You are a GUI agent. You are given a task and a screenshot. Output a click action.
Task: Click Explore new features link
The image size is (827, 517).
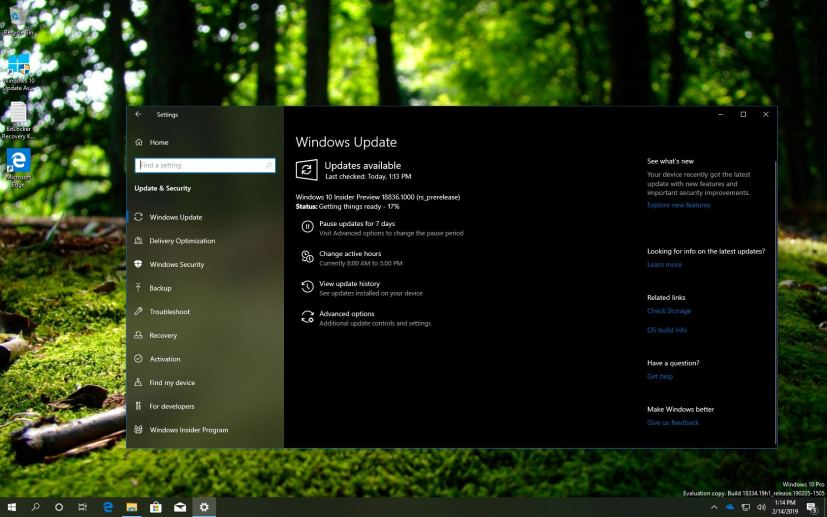678,205
